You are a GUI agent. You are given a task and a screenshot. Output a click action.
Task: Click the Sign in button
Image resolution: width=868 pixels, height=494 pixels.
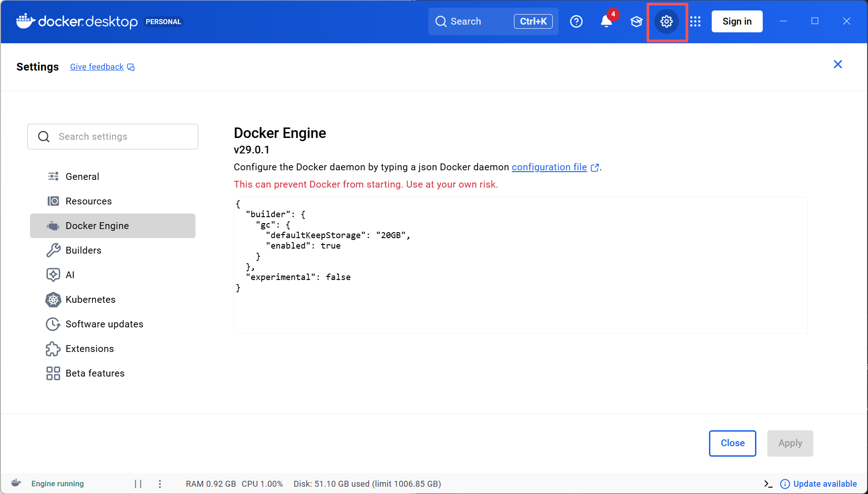(737, 21)
